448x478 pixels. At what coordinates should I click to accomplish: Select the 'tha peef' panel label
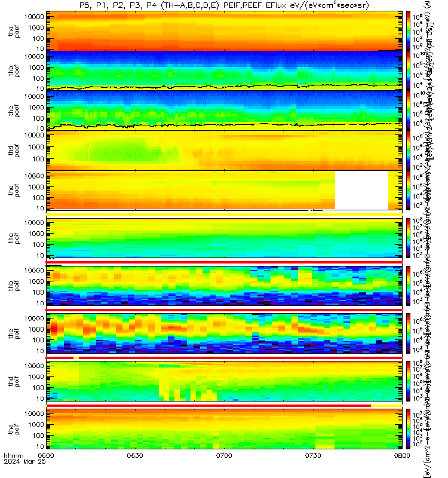click(14, 32)
